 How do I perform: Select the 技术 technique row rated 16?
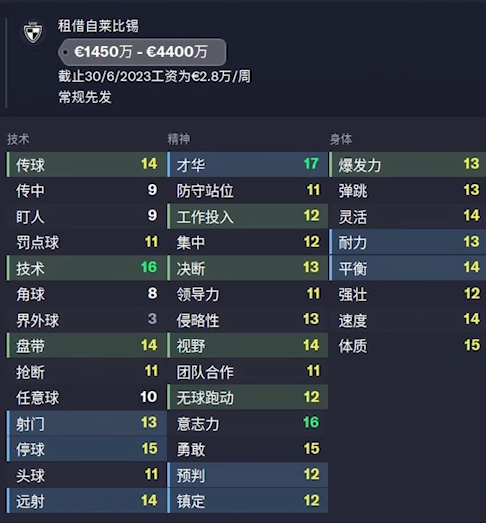86,268
